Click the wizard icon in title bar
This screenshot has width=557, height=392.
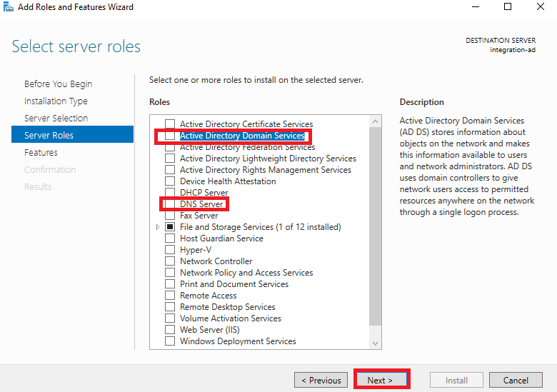click(x=8, y=7)
